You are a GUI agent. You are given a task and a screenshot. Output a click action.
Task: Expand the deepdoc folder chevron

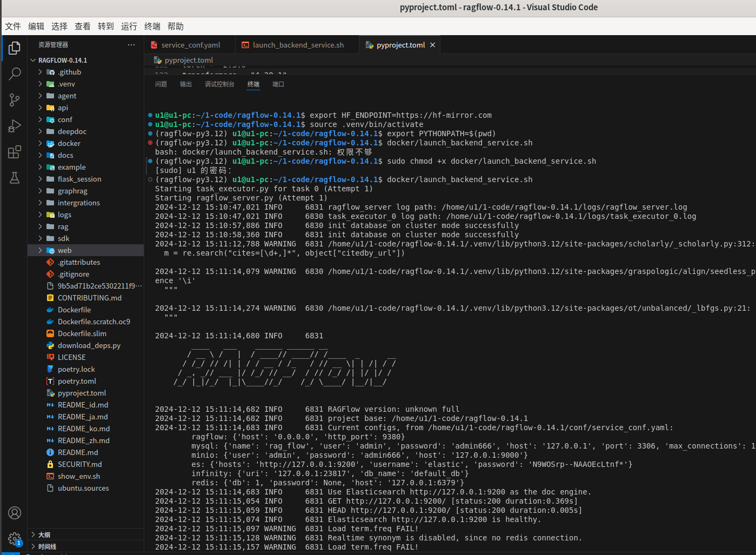click(40, 131)
